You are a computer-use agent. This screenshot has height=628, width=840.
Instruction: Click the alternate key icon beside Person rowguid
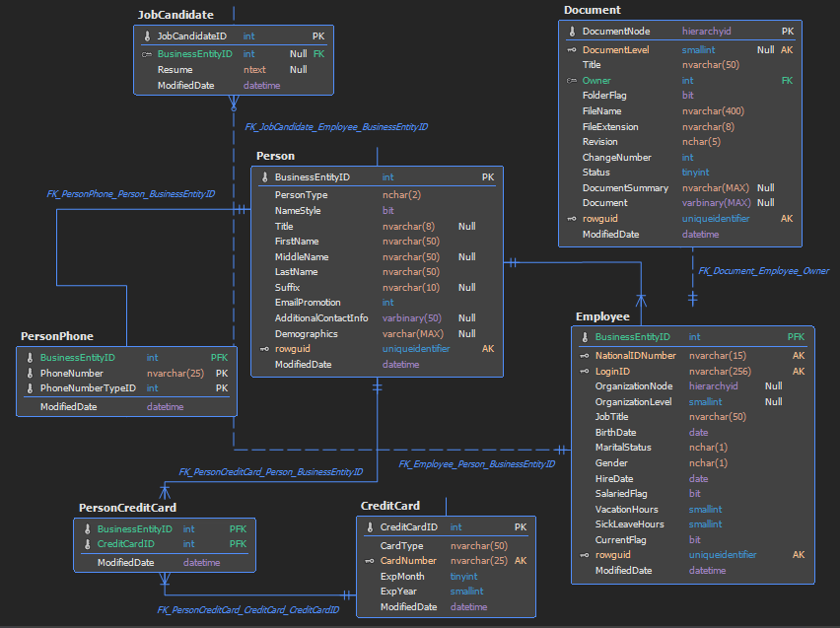(264, 349)
